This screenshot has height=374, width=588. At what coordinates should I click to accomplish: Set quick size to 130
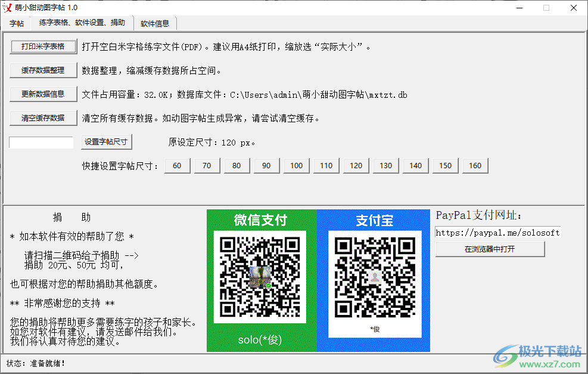(x=386, y=166)
